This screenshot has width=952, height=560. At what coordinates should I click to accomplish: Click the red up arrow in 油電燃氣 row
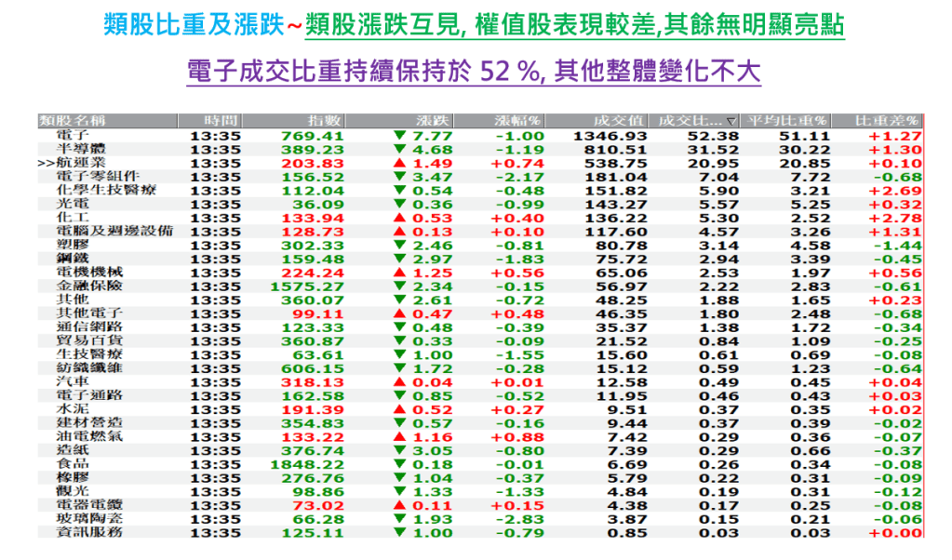[400, 436]
